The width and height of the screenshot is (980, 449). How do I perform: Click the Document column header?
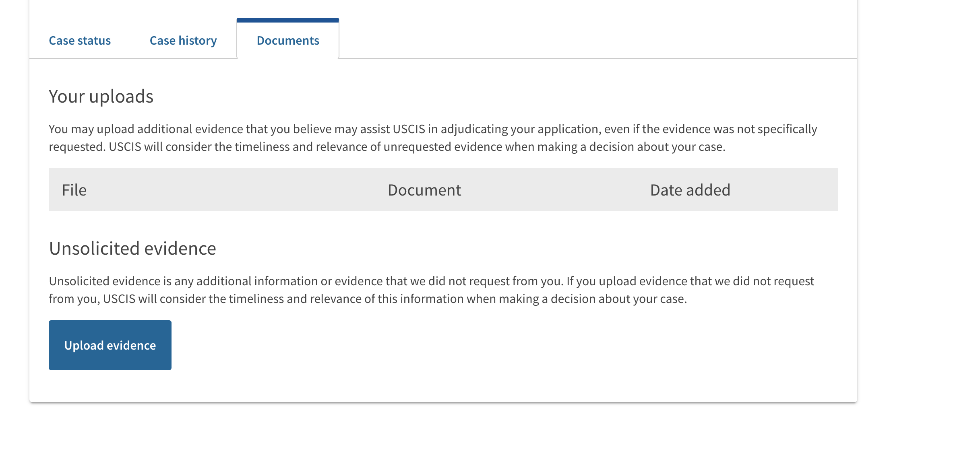pyautogui.click(x=424, y=190)
